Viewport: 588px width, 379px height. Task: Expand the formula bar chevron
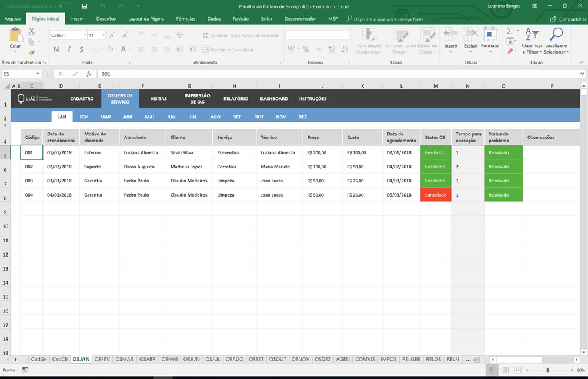coord(582,74)
